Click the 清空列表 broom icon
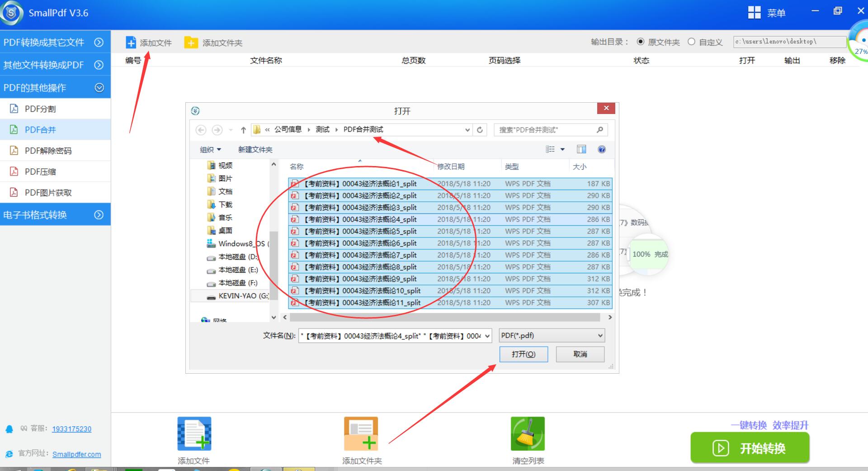This screenshot has width=868, height=471. [528, 433]
